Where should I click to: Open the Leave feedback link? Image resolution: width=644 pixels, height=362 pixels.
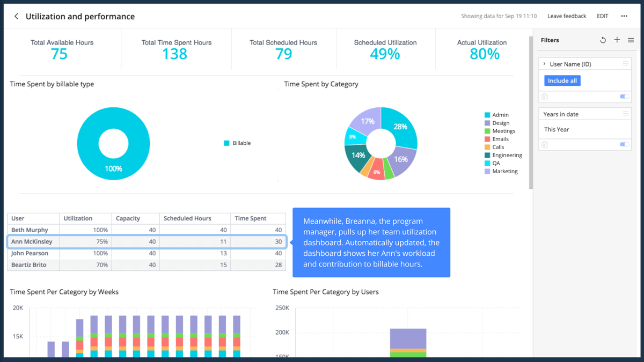(x=567, y=16)
